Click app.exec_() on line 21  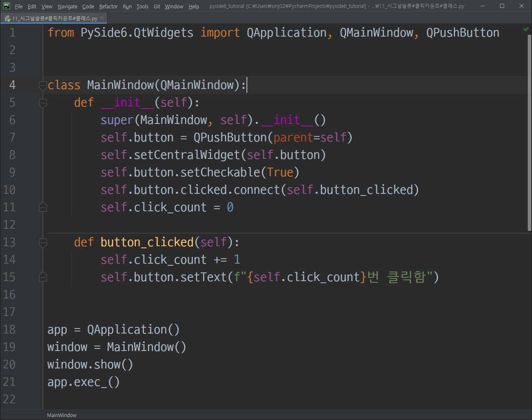[84, 382]
